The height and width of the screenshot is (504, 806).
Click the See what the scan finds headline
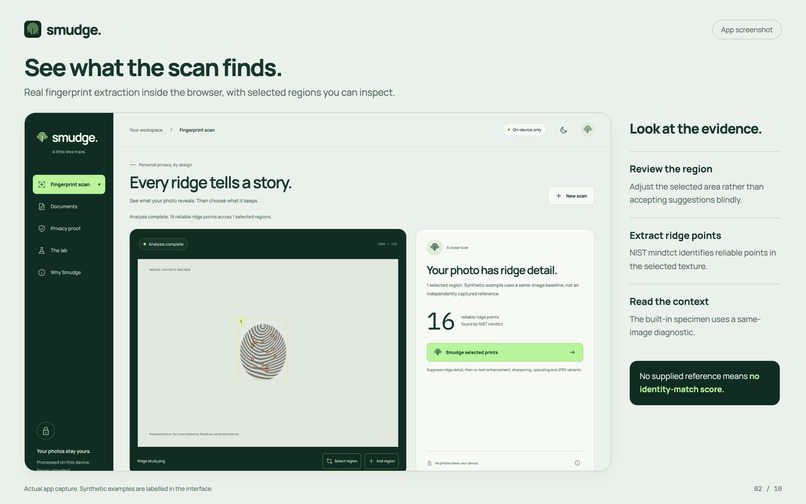point(153,68)
